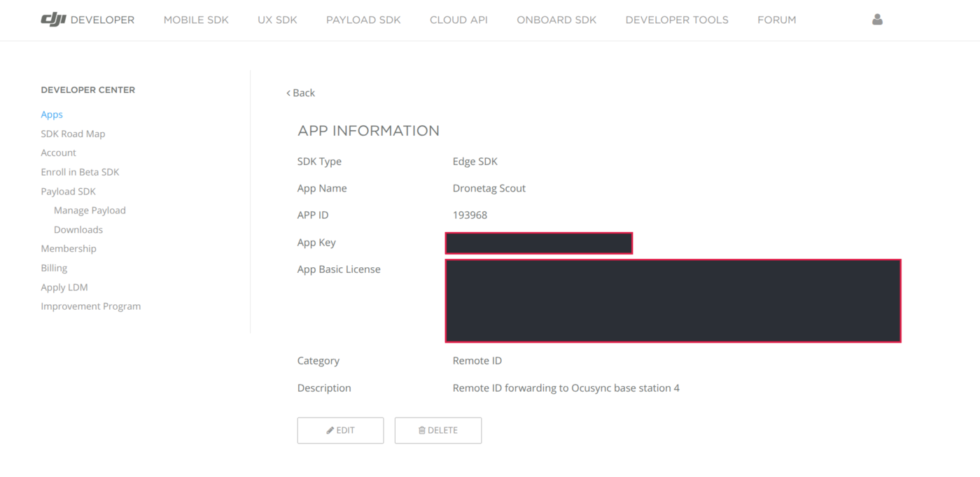Click the Edge SDK type value
The image size is (980, 477).
pyautogui.click(x=475, y=161)
